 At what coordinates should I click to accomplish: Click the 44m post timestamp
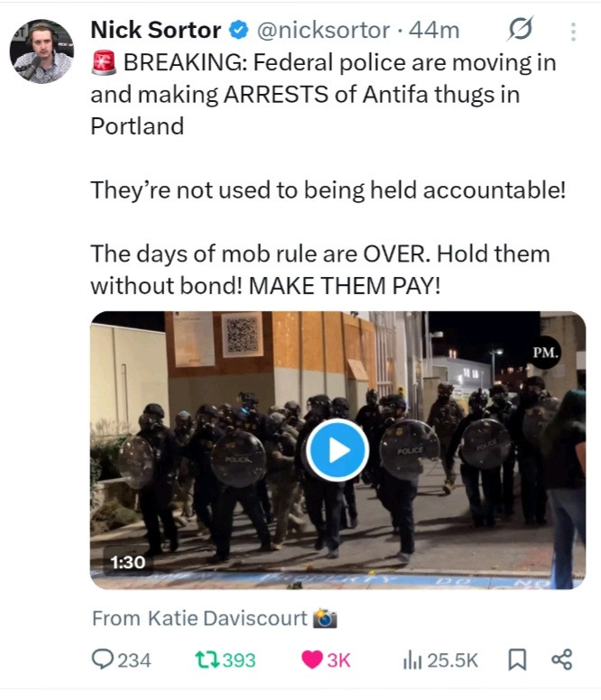pyautogui.click(x=434, y=31)
